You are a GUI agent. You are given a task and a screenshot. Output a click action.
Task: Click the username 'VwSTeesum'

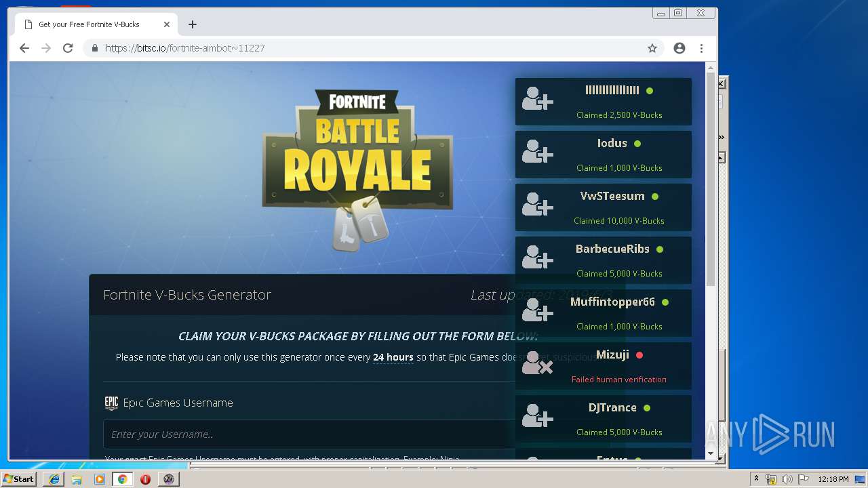(x=612, y=196)
